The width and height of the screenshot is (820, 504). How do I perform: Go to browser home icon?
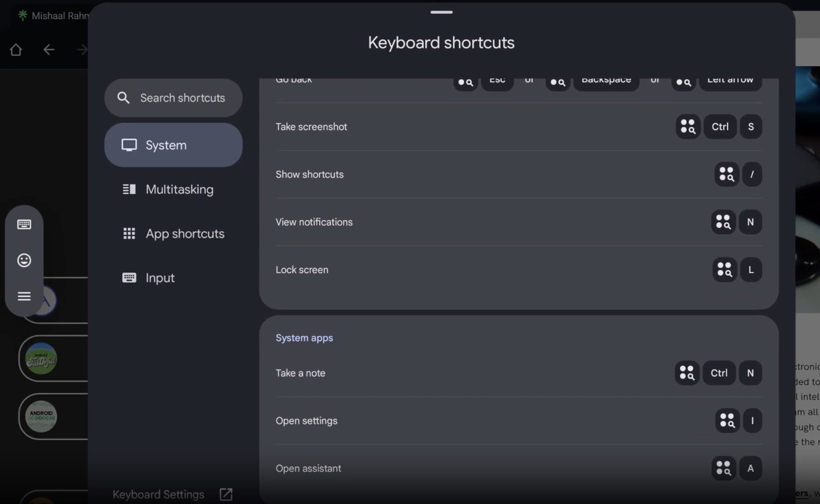(x=16, y=50)
